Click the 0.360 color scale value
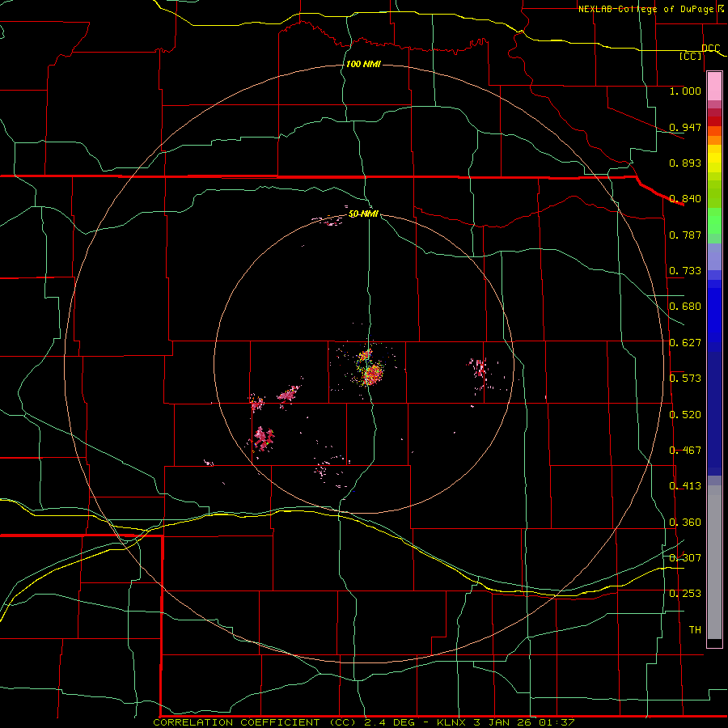Screen dimensions: 728x728 click(685, 523)
